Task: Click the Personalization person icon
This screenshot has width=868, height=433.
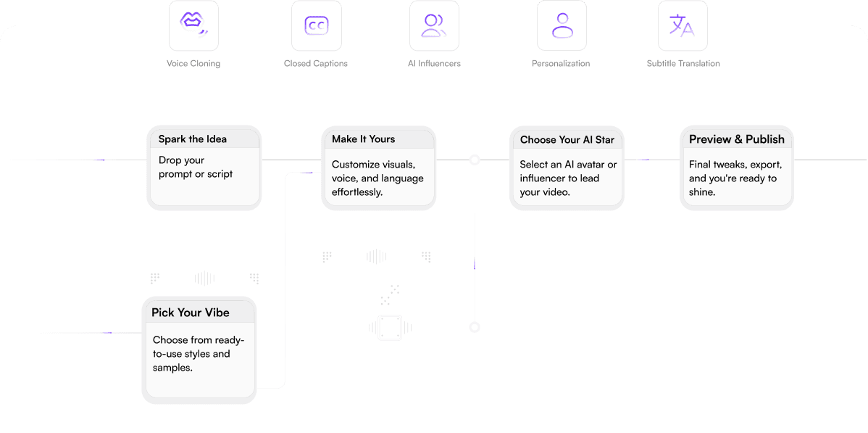Action: point(562,25)
